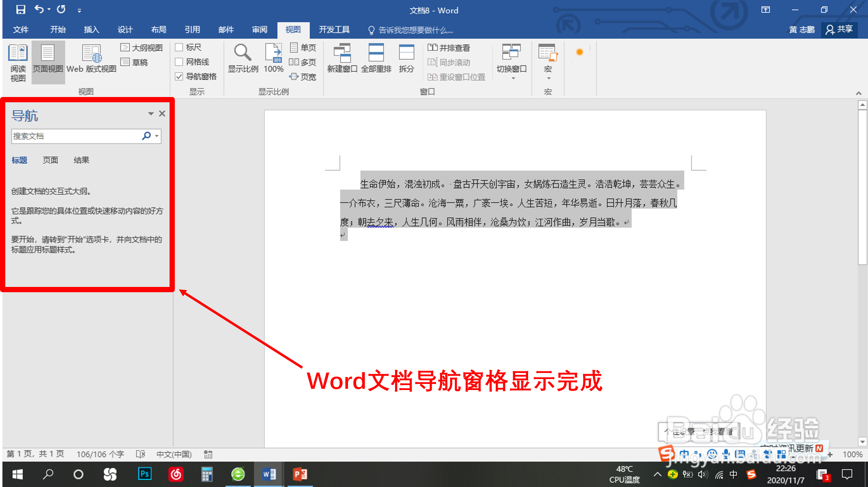
Task: Collapse the ribbon
Action: (x=859, y=93)
